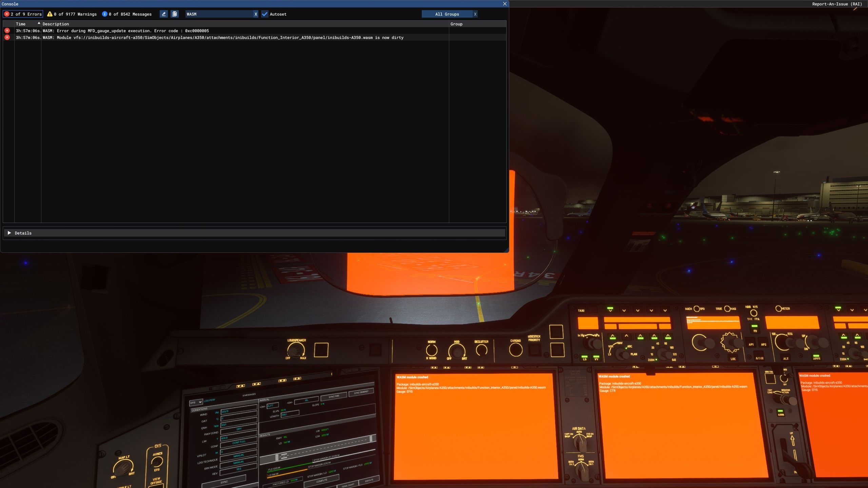Expand the Details section
Image resolution: width=868 pixels, height=488 pixels.
click(9, 233)
